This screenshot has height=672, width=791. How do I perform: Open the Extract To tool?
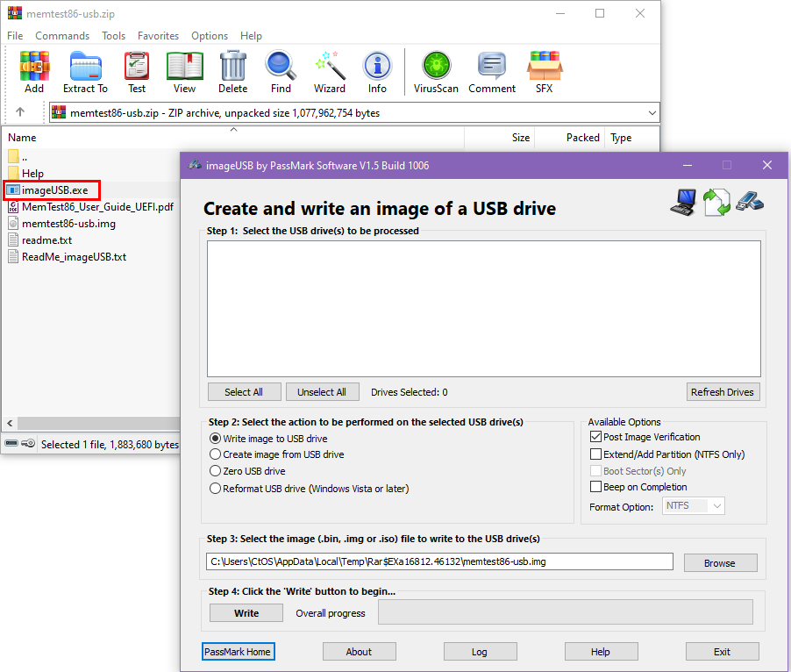[x=85, y=72]
